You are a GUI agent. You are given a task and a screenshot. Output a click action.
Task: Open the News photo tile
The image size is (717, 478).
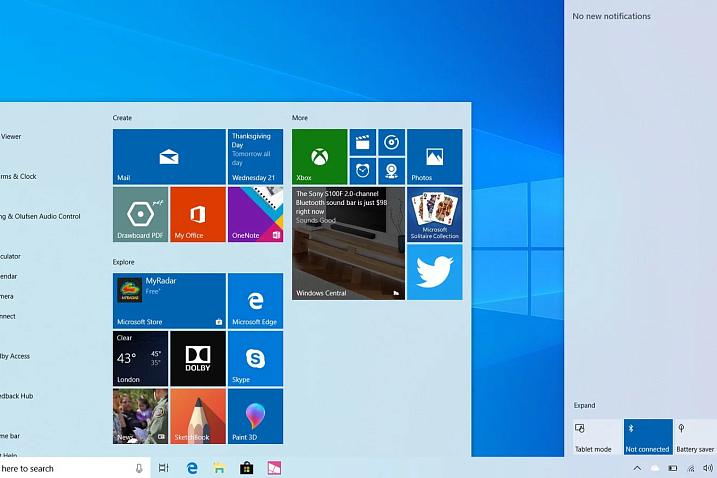coord(140,416)
